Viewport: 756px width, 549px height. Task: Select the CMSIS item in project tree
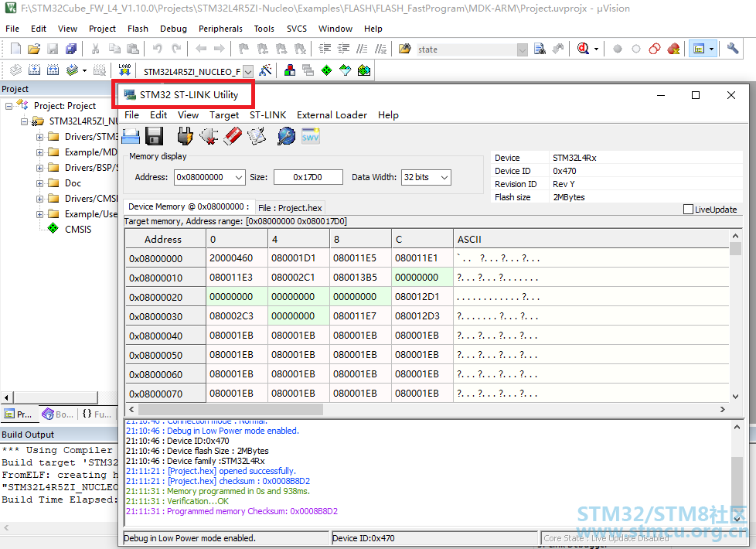(x=77, y=229)
